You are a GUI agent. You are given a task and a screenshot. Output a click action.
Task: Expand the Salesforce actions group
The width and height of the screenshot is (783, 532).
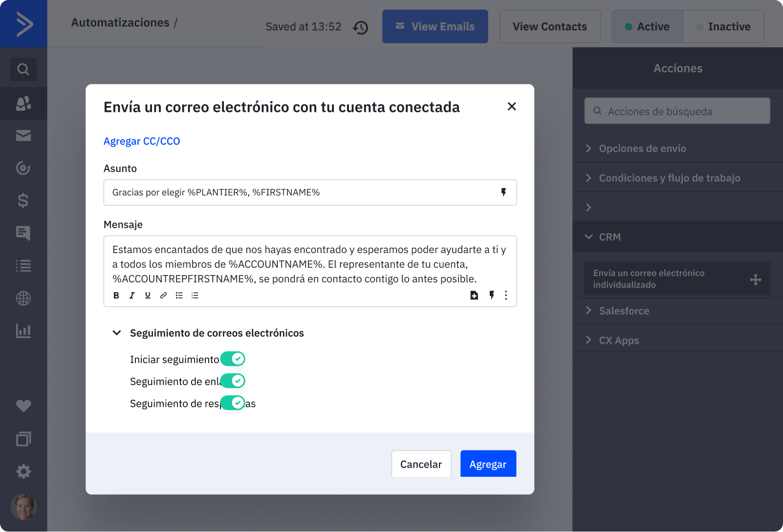624,311
